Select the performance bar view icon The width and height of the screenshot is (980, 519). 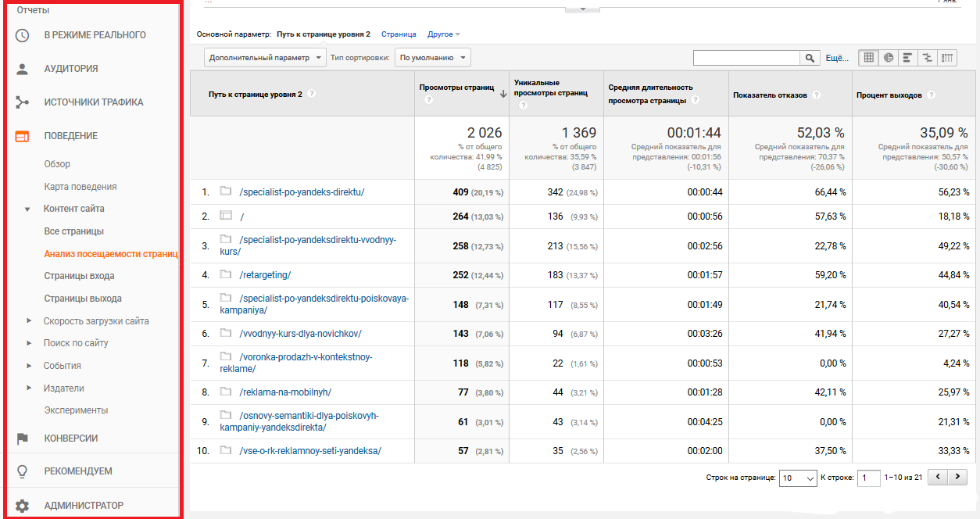[907, 58]
